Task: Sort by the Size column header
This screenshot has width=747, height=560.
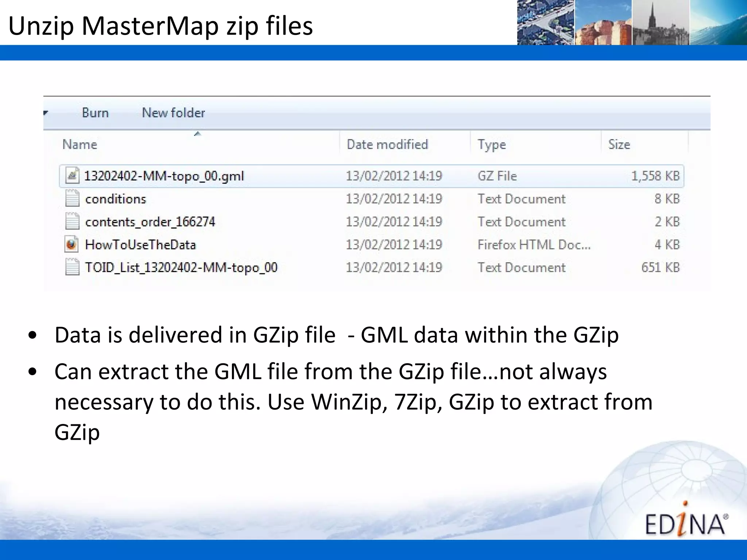Action: 619,144
